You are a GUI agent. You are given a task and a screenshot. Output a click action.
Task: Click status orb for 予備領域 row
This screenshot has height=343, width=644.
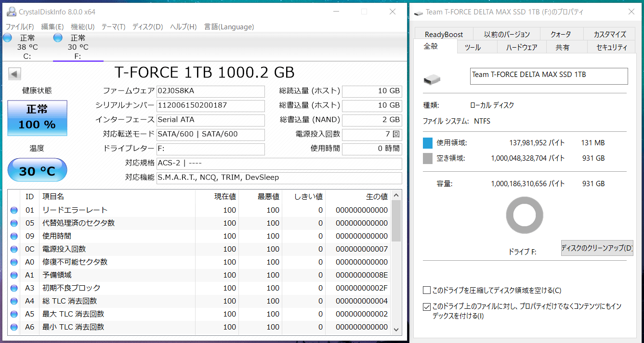13,275
